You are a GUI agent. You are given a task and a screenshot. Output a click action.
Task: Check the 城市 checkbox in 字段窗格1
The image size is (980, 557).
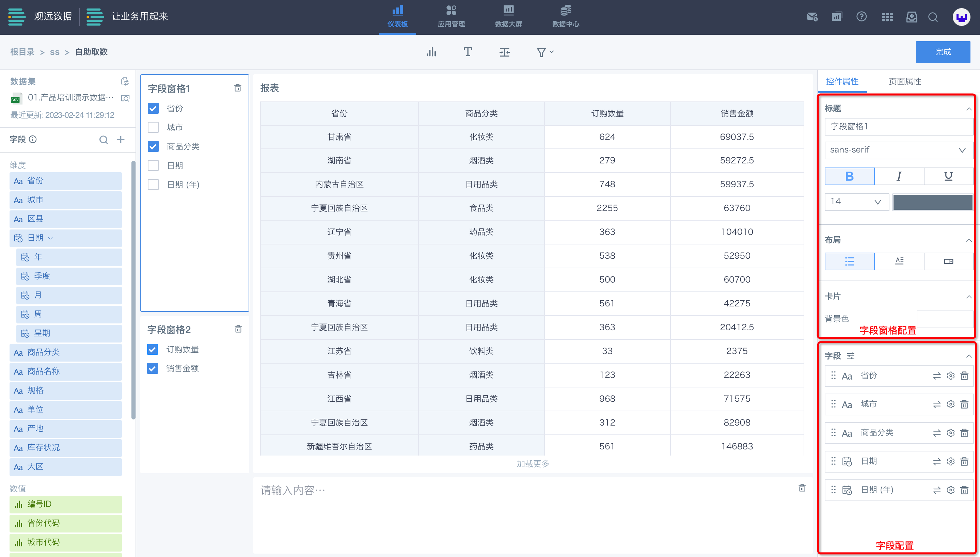(x=153, y=127)
